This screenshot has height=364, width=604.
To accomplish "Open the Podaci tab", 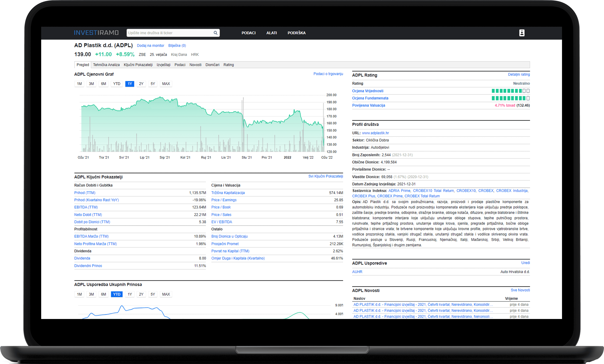I will click(x=180, y=65).
